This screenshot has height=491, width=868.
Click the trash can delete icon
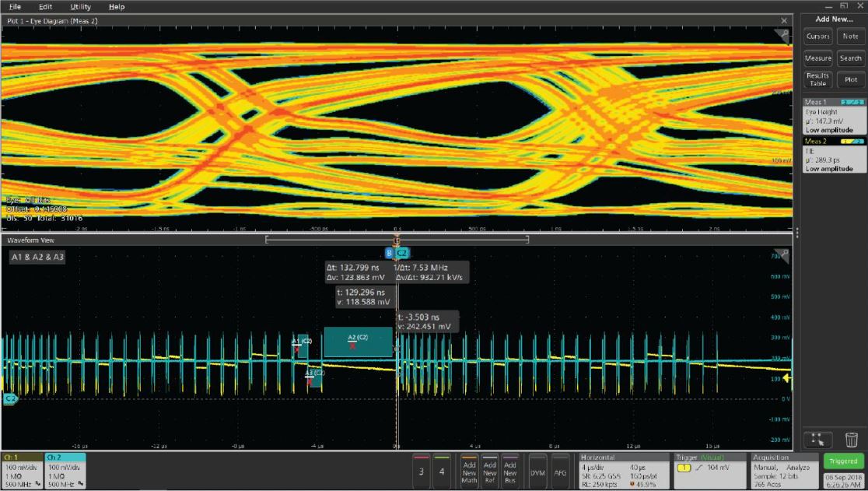tap(851, 440)
